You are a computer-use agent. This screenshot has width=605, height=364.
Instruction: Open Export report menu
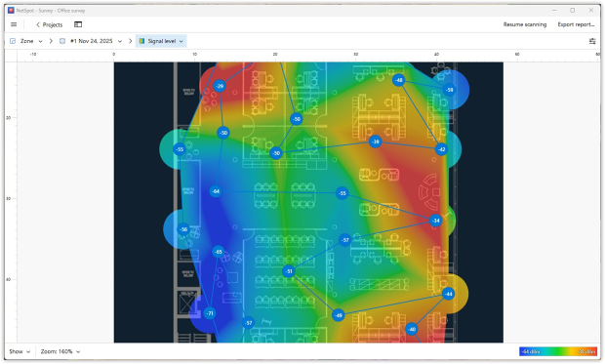(576, 24)
